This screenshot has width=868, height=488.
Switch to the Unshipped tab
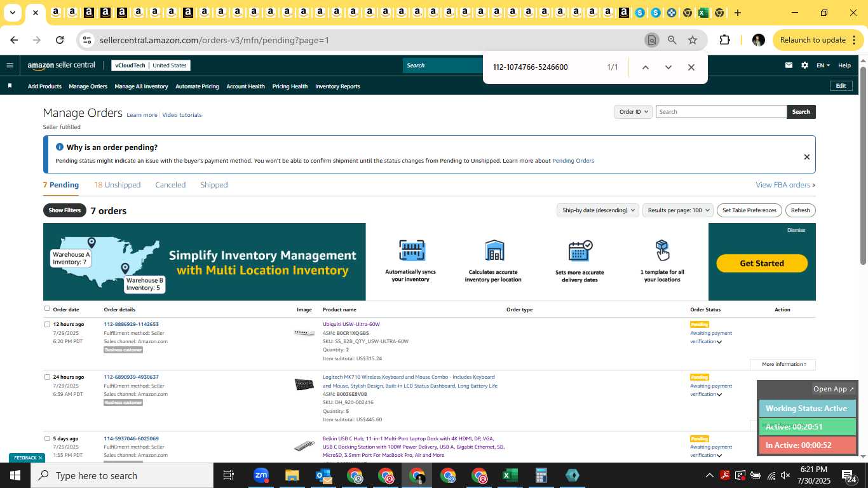118,185
